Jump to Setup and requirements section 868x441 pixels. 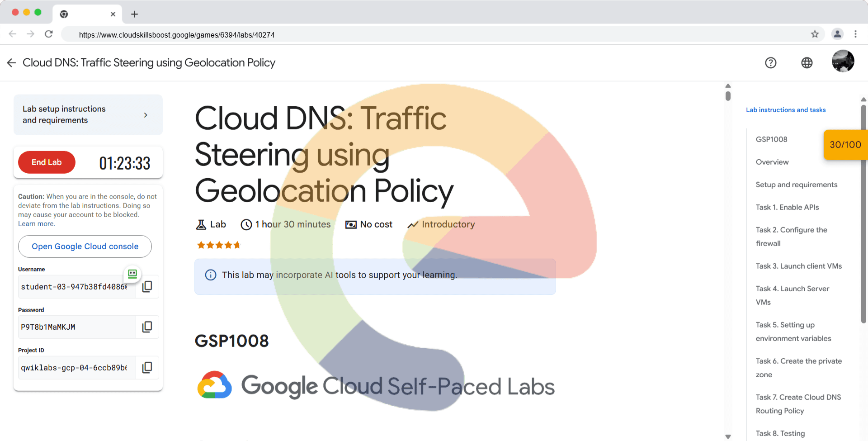pyautogui.click(x=797, y=185)
